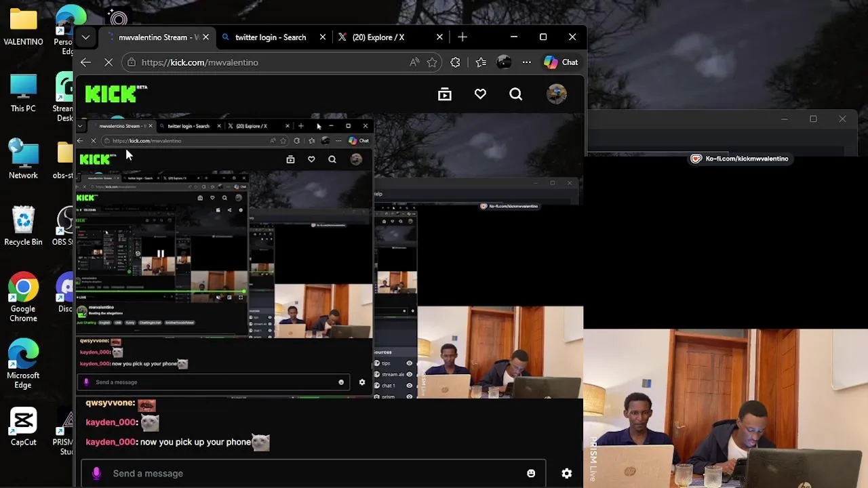Activate the Read aloud icon in address bar
This screenshot has width=868, height=488.
[414, 62]
